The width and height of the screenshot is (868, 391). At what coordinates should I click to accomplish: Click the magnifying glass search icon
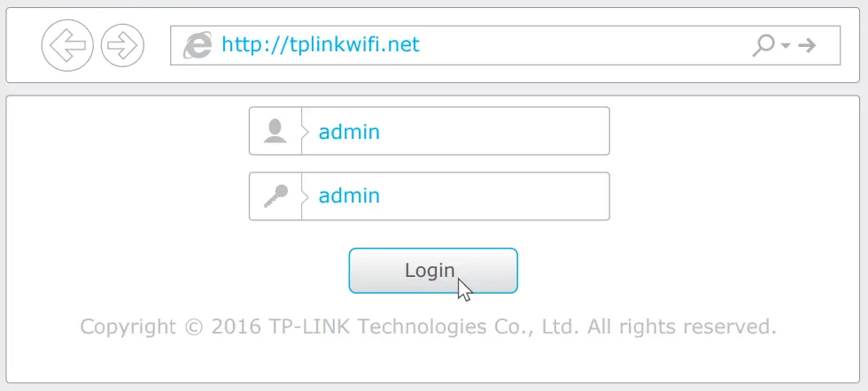(x=763, y=44)
